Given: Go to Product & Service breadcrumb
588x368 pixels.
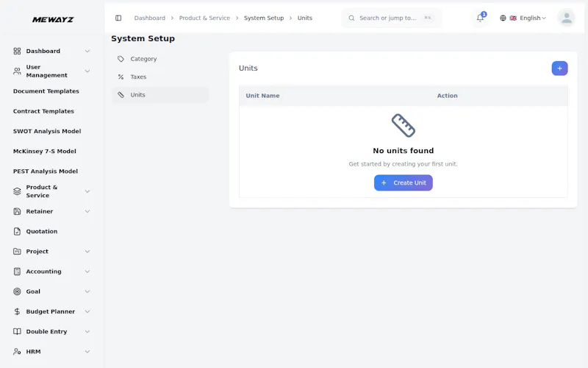Looking at the screenshot, I should 204,18.
